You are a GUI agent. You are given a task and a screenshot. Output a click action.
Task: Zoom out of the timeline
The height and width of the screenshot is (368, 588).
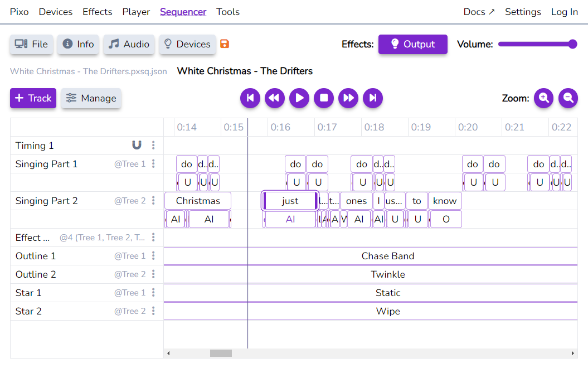[x=568, y=98]
